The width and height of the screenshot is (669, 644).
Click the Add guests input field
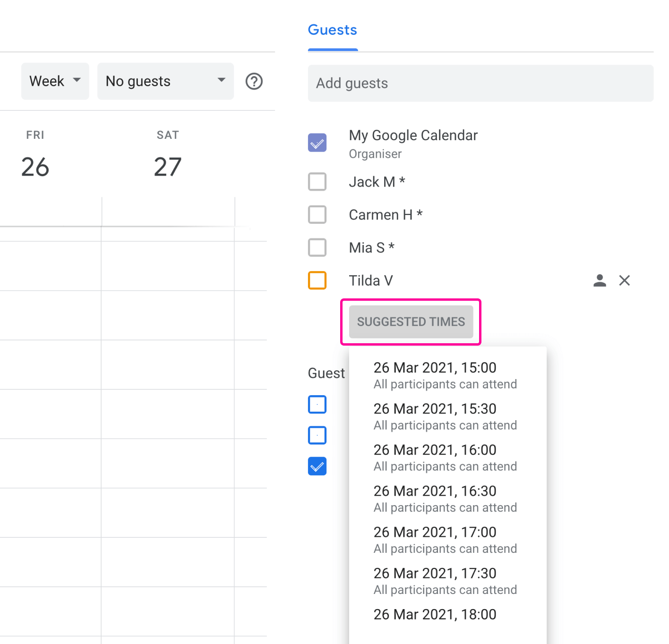pyautogui.click(x=480, y=83)
